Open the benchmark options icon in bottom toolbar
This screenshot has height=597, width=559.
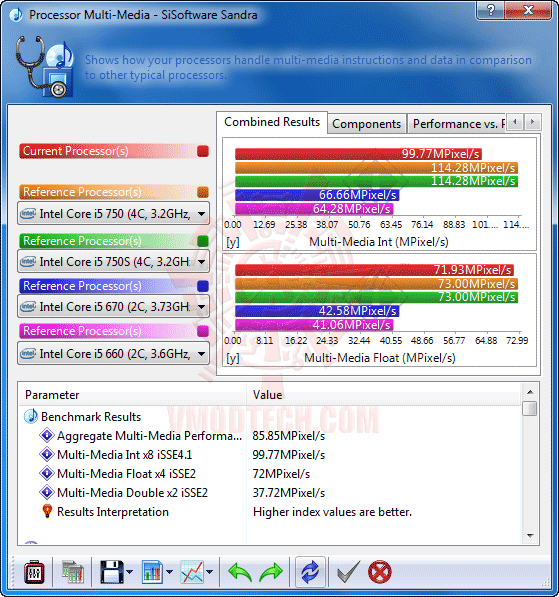(34, 572)
